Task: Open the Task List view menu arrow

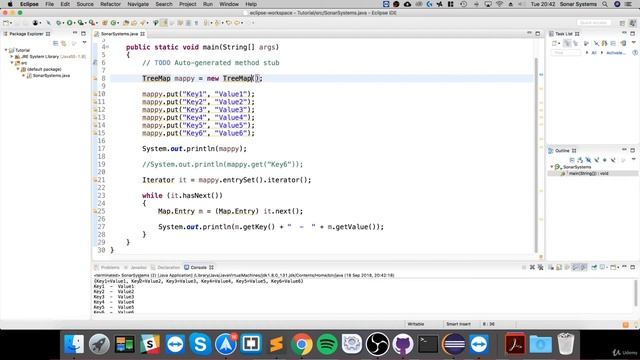Action: 633,42
